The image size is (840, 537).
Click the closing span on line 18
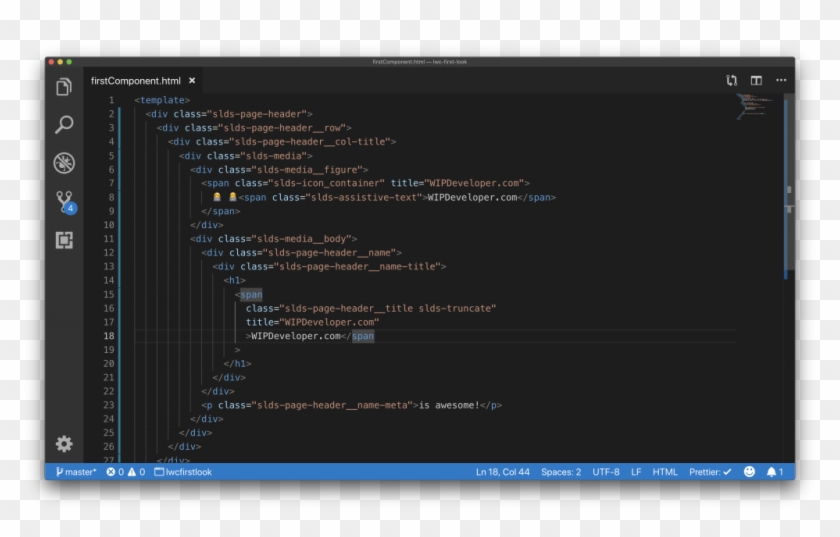[363, 336]
